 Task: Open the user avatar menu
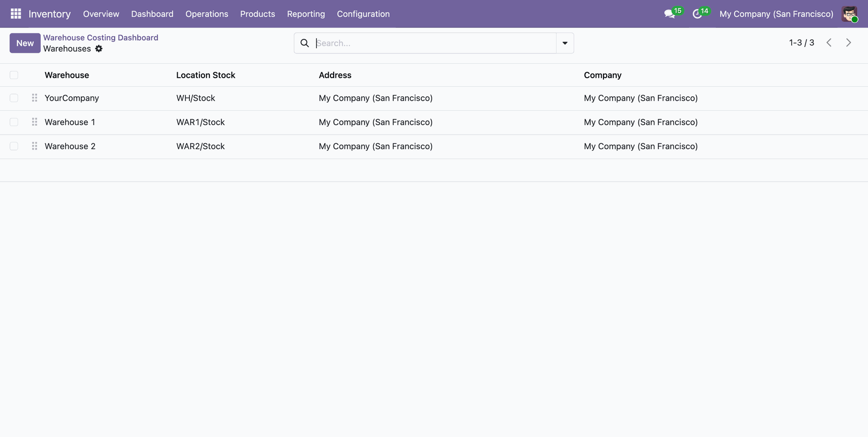pyautogui.click(x=849, y=14)
